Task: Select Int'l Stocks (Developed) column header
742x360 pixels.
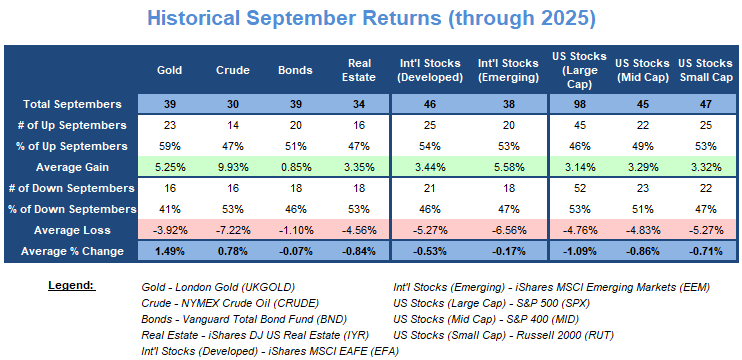Action: (430, 70)
